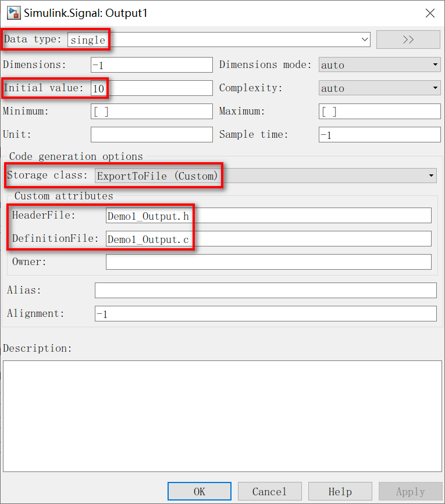Click the 'Storage class:' label
445x504 pixels.
click(x=47, y=175)
